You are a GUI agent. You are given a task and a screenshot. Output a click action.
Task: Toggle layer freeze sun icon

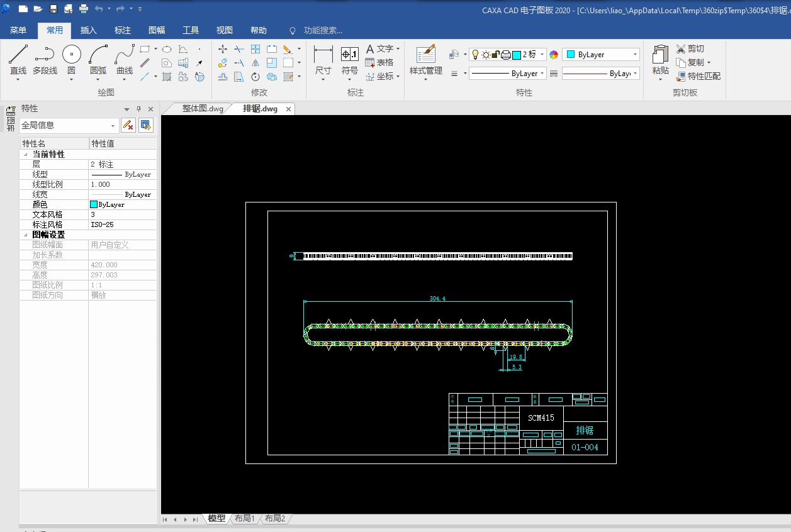[486, 55]
